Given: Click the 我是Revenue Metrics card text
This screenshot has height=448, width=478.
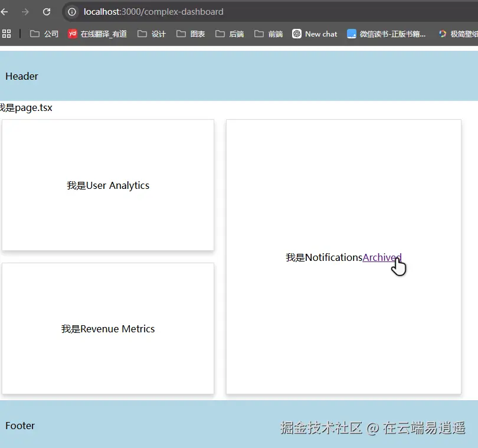Looking at the screenshot, I should click(x=108, y=329).
